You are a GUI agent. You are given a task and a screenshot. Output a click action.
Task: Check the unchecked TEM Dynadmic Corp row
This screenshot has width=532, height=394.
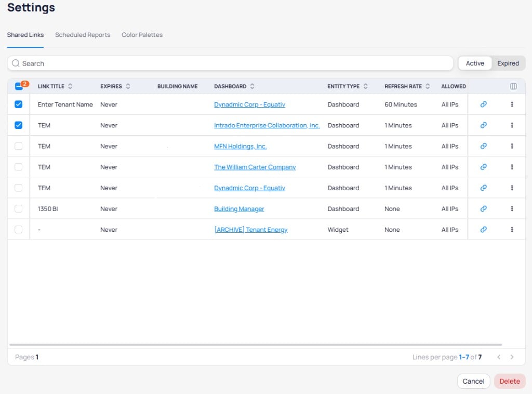point(19,188)
